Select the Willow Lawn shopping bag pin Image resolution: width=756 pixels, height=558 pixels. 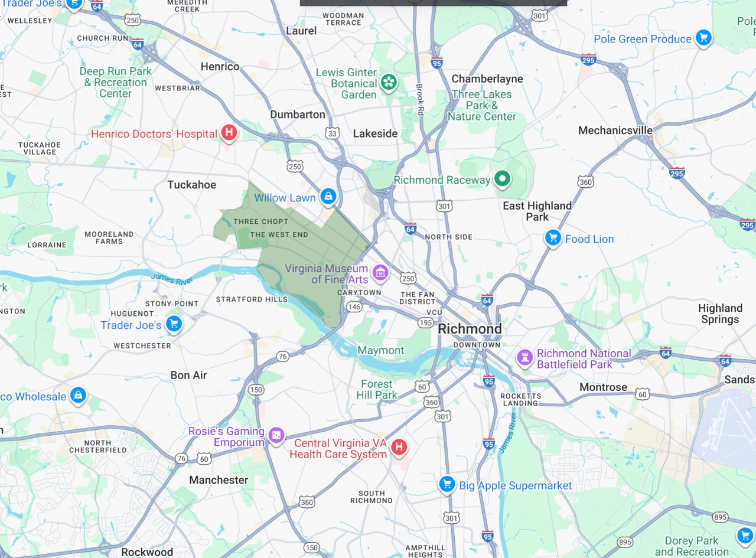point(328,197)
